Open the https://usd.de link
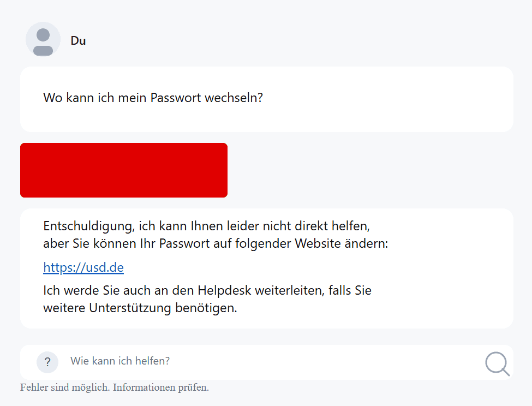 [x=83, y=267]
